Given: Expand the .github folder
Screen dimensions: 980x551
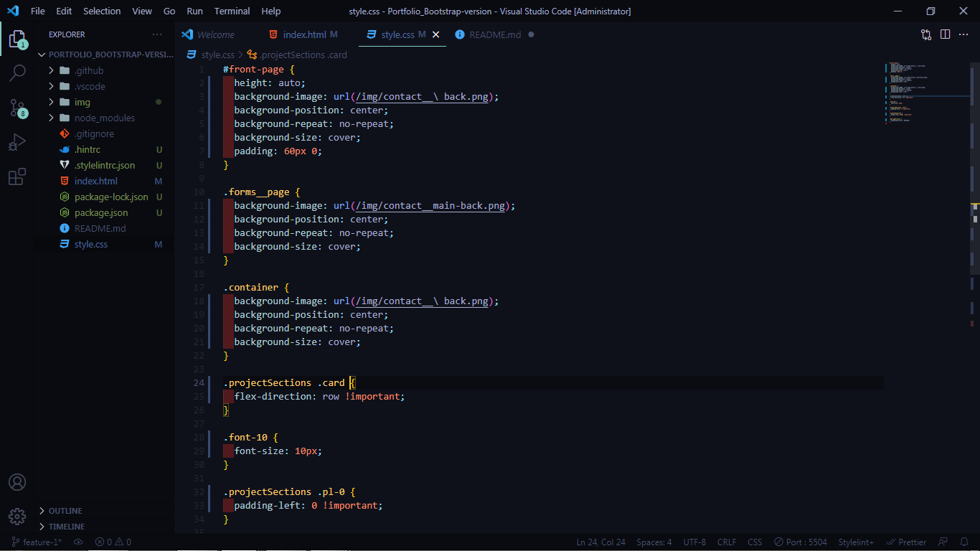Looking at the screenshot, I should pyautogui.click(x=105, y=70).
